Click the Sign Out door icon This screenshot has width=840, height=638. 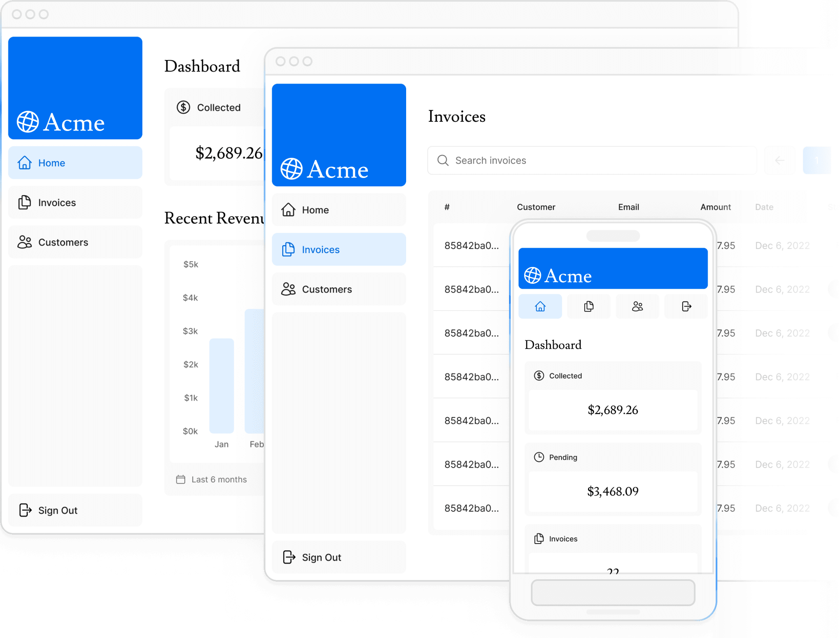pos(25,509)
